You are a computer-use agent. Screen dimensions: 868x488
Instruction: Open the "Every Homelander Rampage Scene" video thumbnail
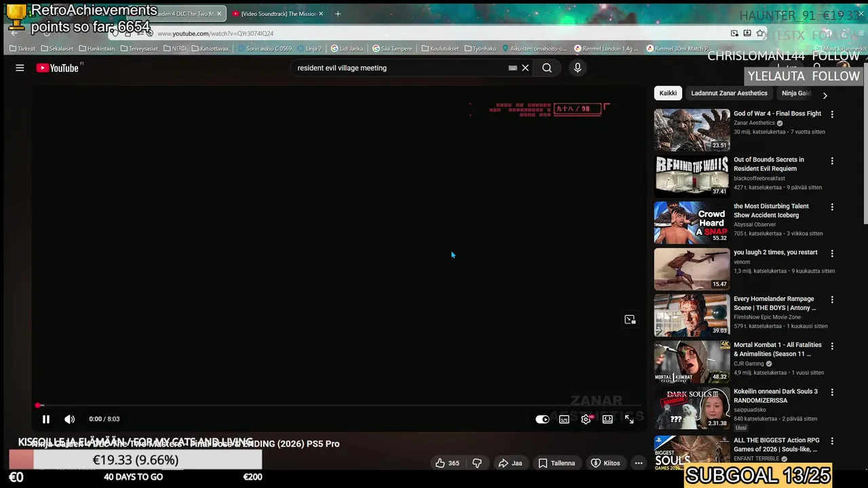(692, 314)
